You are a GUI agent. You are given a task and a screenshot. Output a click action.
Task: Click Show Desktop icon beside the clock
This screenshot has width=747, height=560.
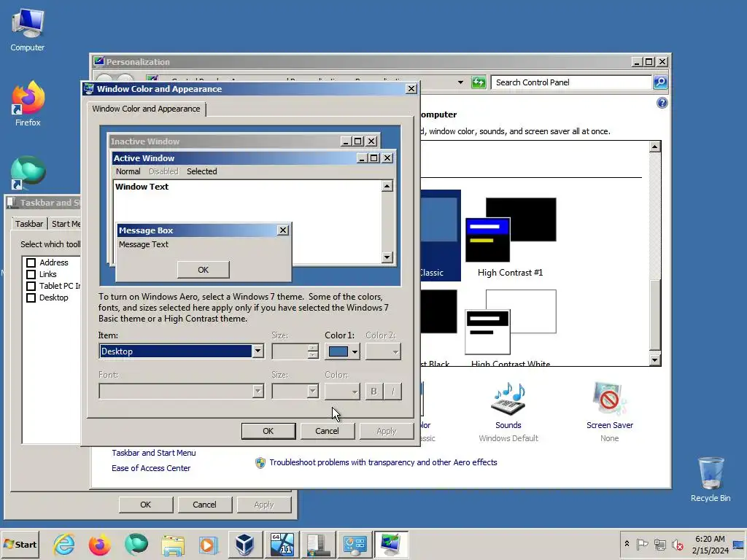click(x=739, y=544)
